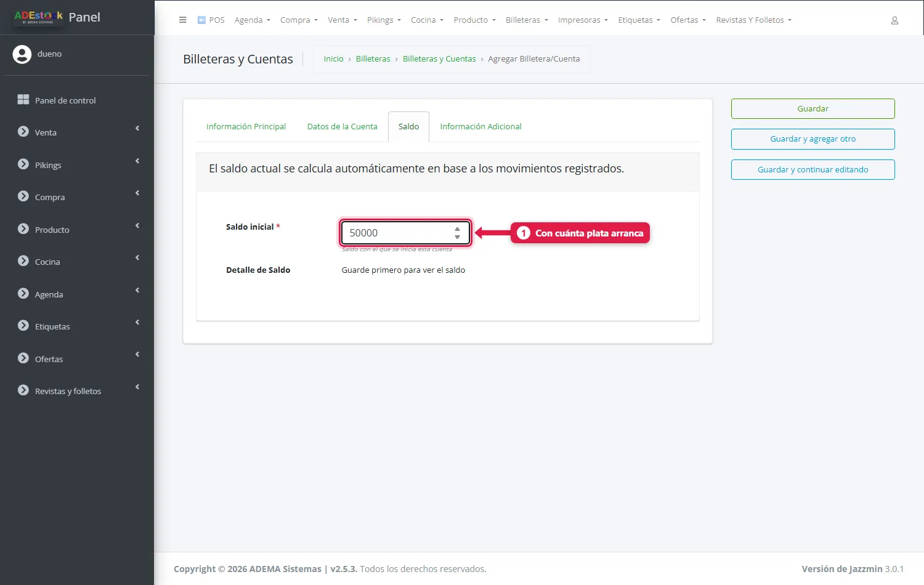Expand Compra sidebar submenu chevron
Viewport: 924px width, 585px height.
[x=137, y=193]
